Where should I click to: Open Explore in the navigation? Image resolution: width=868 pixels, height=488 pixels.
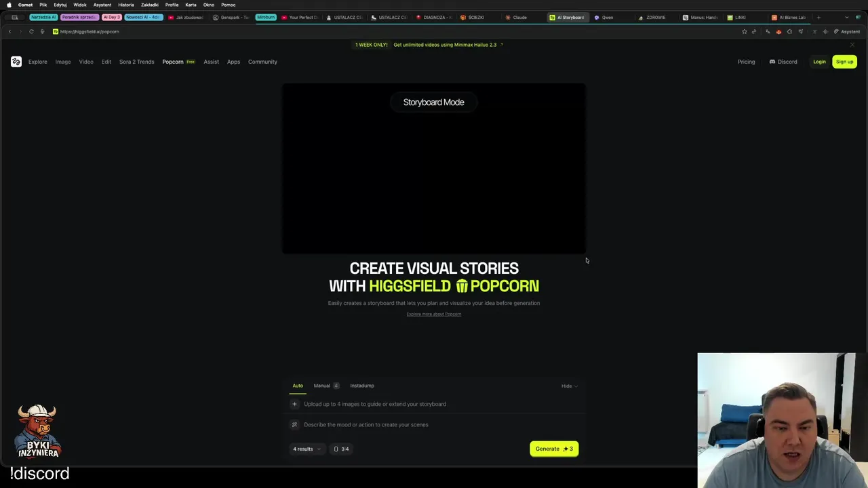(38, 62)
